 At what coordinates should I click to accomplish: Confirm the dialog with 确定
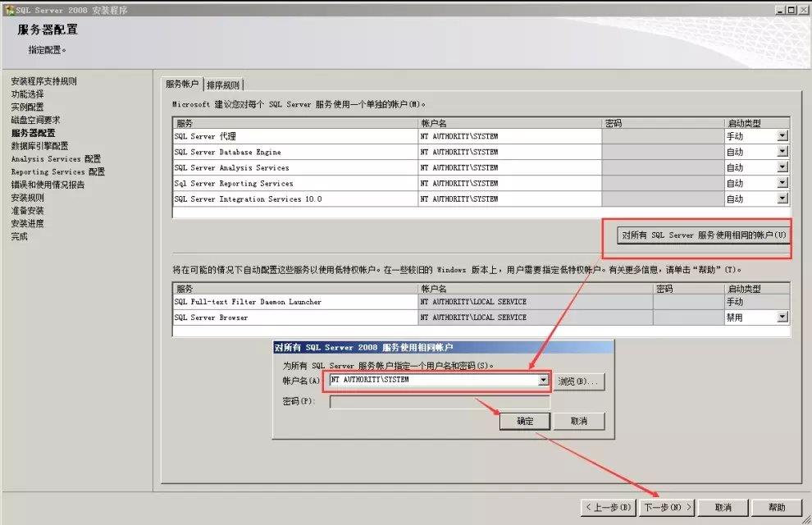[525, 421]
